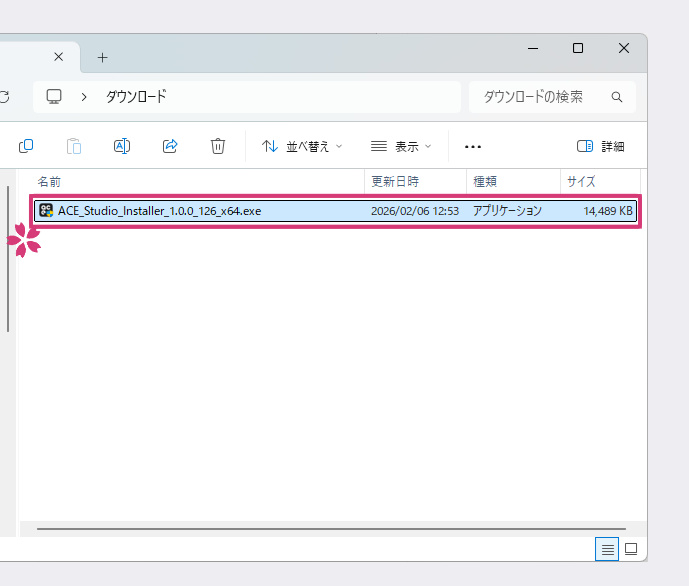Image resolution: width=689 pixels, height=586 pixels.
Task: Click the horizontal scrollbar at bottom
Action: click(330, 528)
